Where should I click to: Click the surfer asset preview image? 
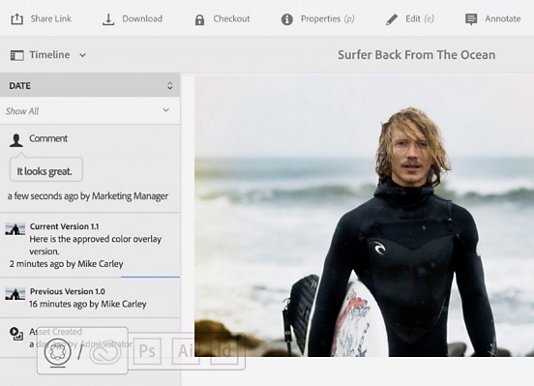tap(364, 216)
